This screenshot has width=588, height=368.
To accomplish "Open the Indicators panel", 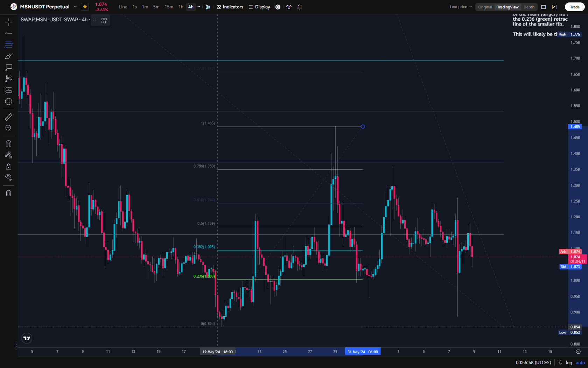I will [230, 7].
